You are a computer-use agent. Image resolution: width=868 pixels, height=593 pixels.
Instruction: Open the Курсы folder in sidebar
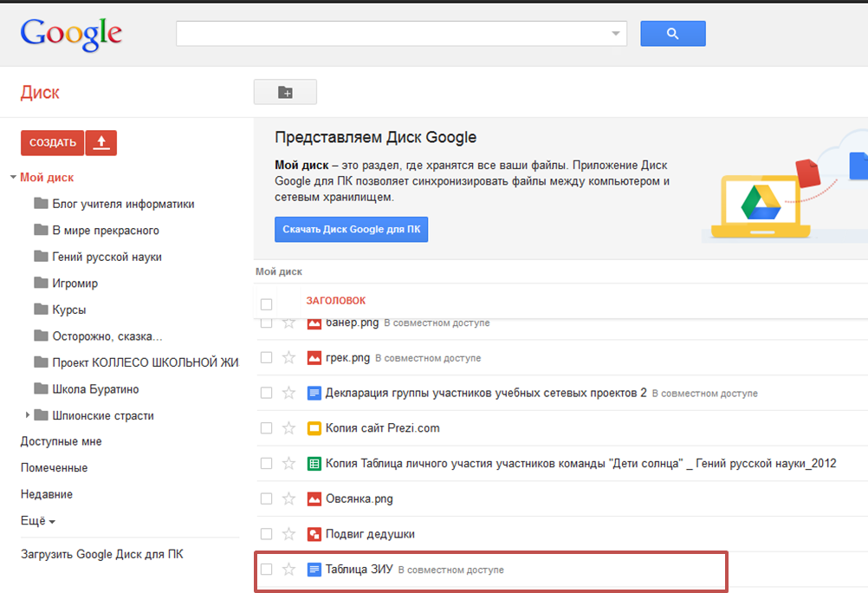pos(69,310)
